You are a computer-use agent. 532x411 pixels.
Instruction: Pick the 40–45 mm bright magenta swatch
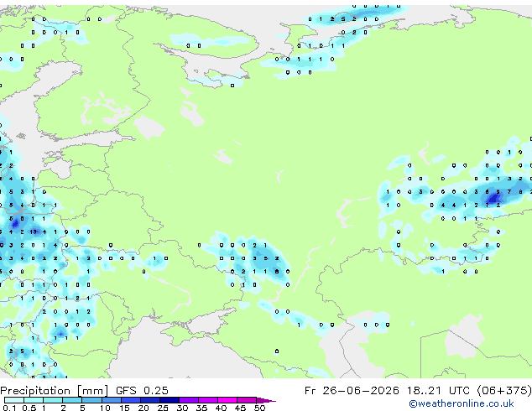click(227, 400)
